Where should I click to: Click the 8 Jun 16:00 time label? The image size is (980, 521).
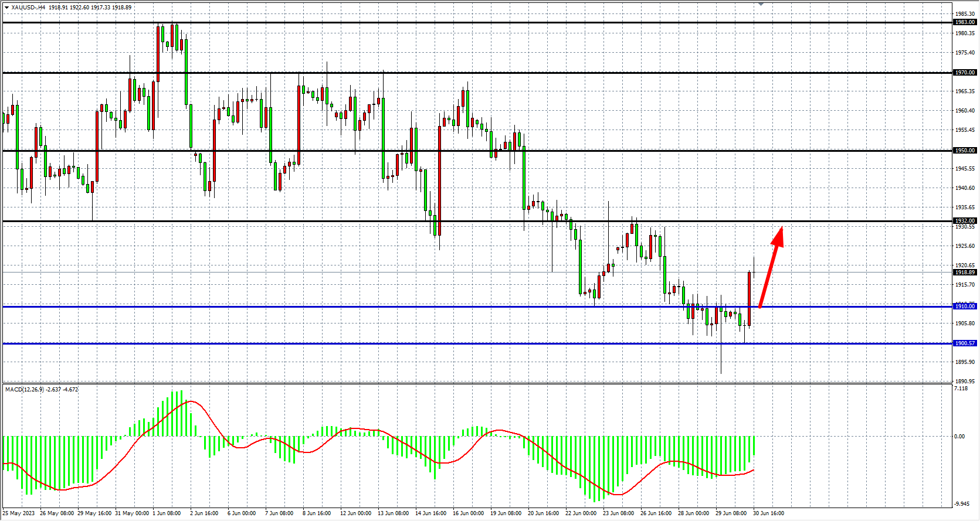pyautogui.click(x=317, y=513)
